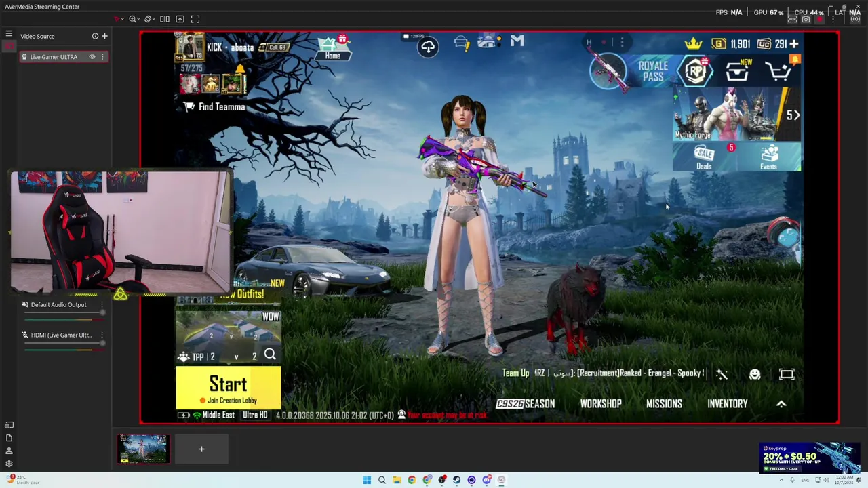
Task: Click the emoji face icon in game
Action: click(755, 374)
